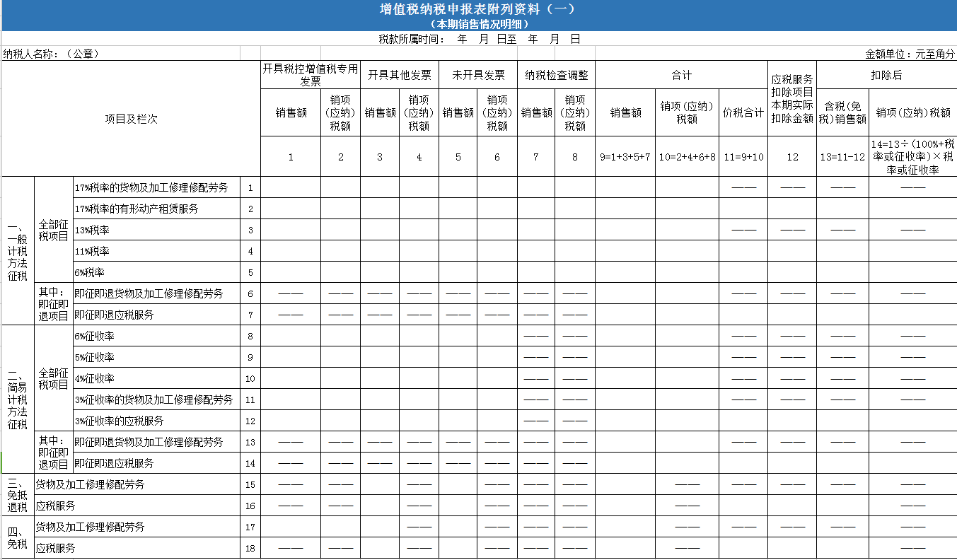Click the formula cell 11=9+10
Image resolution: width=957 pixels, height=560 pixels.
[x=743, y=156]
